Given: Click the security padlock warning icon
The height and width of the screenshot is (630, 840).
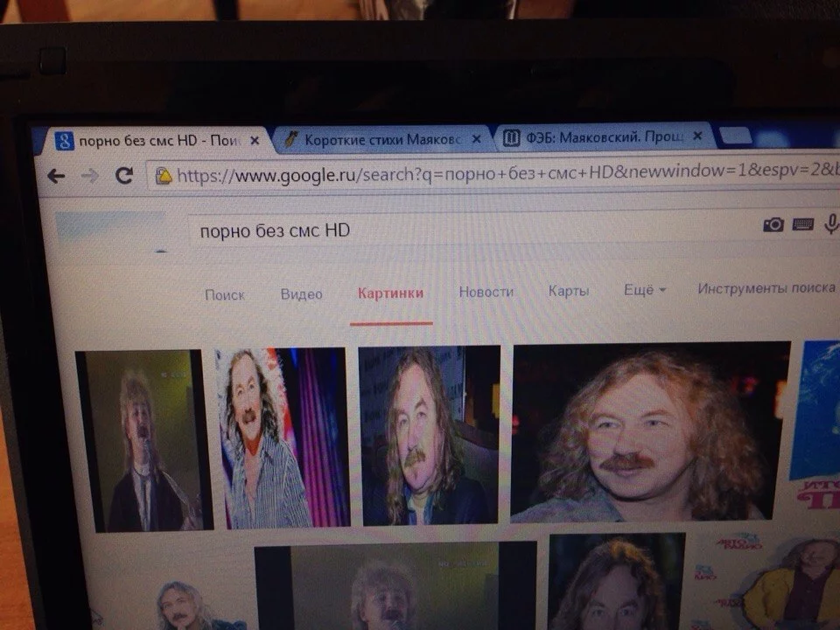Looking at the screenshot, I should pyautogui.click(x=164, y=176).
